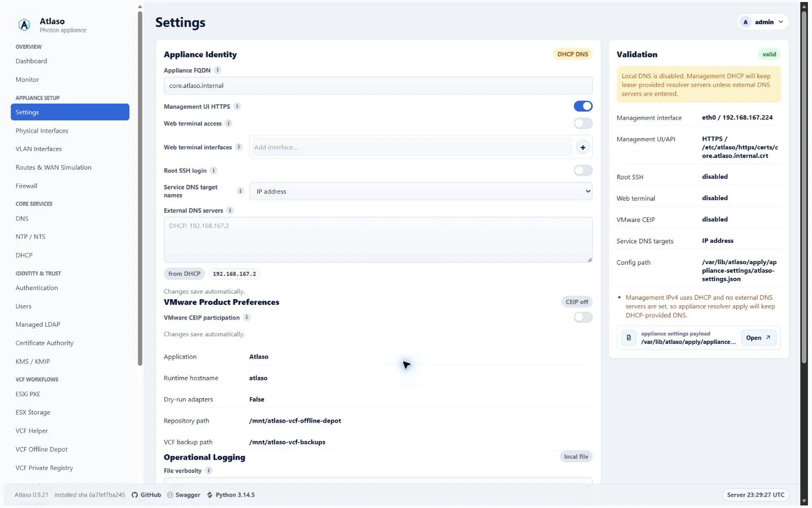The image size is (812, 508).
Task: Click the Add interface input field
Action: 413,147
